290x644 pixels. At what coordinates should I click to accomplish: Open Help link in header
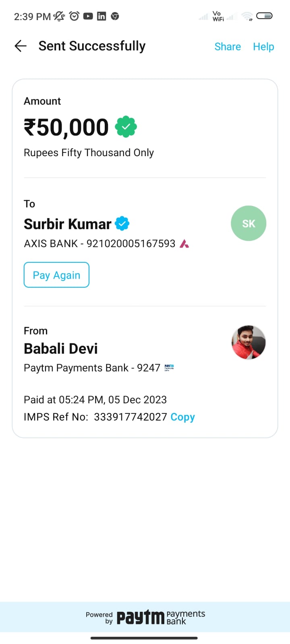[x=263, y=47]
